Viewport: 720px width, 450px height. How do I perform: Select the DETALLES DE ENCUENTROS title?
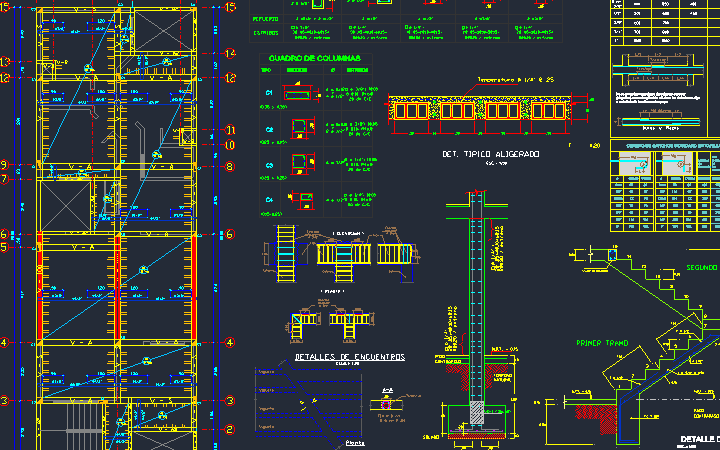350,357
